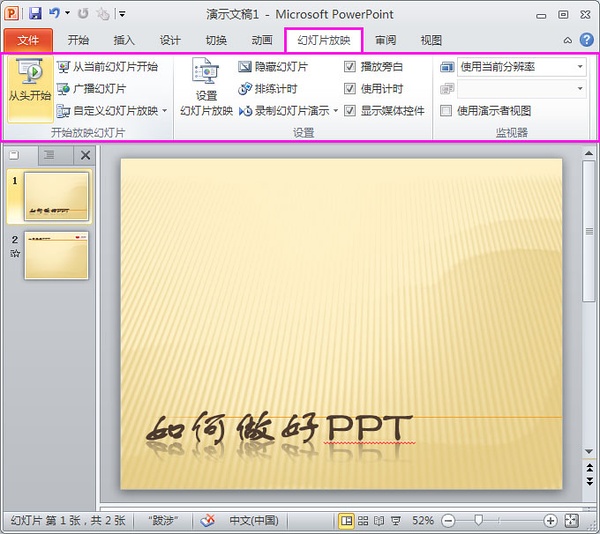Click the 52% zoom level button
This screenshot has height=534, width=600.
tap(422, 521)
